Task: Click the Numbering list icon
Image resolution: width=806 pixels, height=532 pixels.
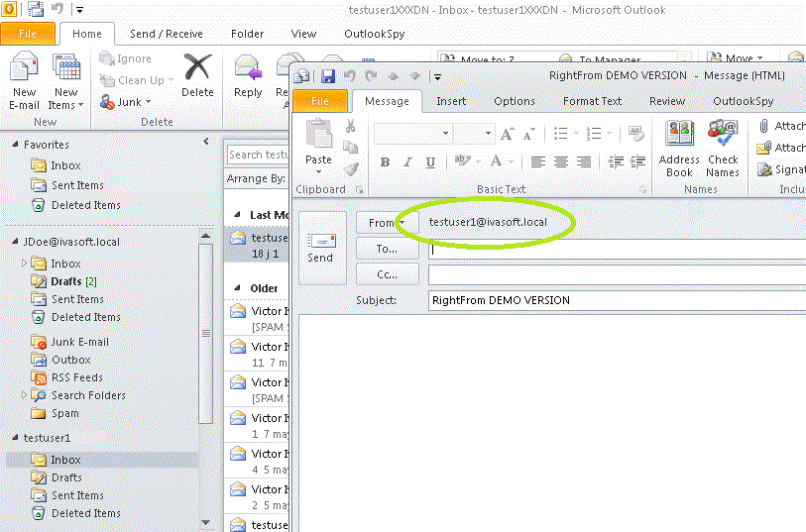Action: point(594,134)
